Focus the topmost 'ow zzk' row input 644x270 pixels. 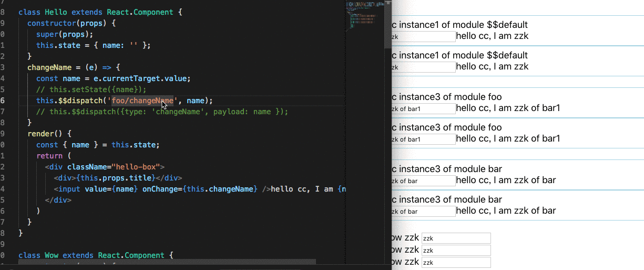click(456, 238)
